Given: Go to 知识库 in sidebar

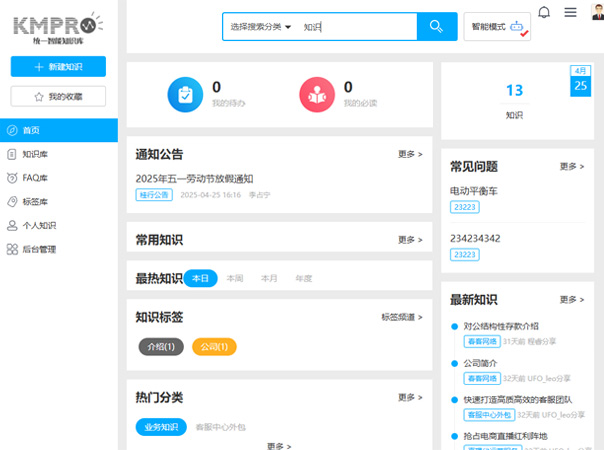Looking at the screenshot, I should point(36,154).
